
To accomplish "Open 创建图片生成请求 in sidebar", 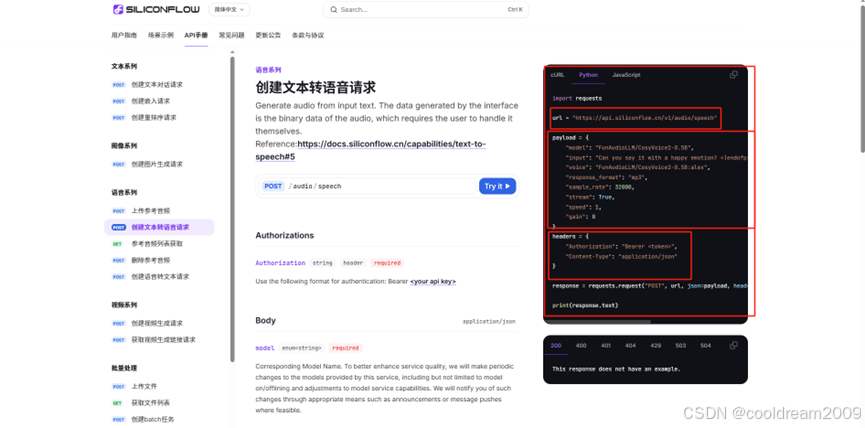I will 159,164.
